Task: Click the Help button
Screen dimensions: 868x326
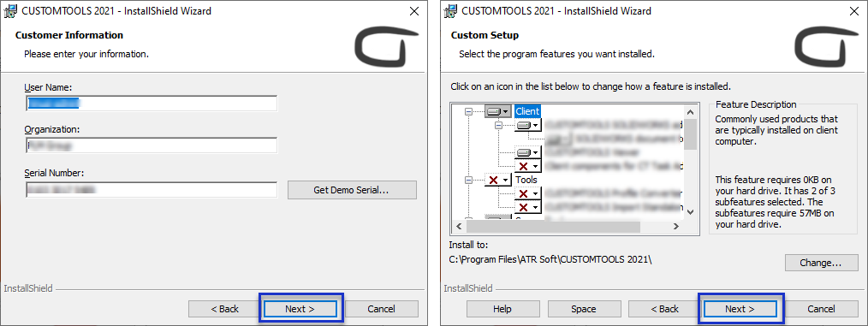Action: 502,309
